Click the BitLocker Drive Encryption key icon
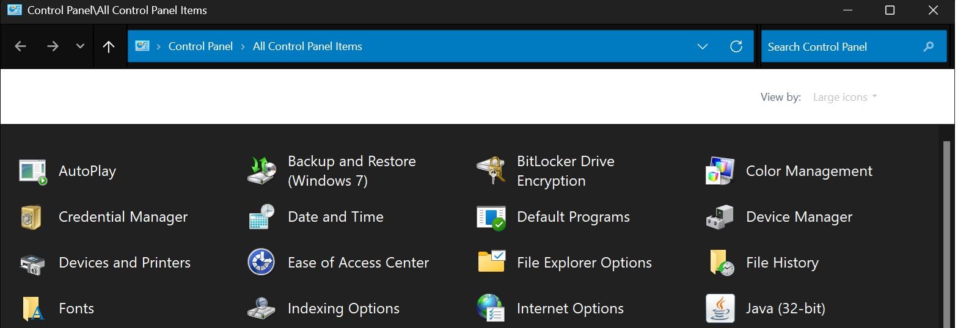Screen dimensions: 980x328 click(x=491, y=170)
